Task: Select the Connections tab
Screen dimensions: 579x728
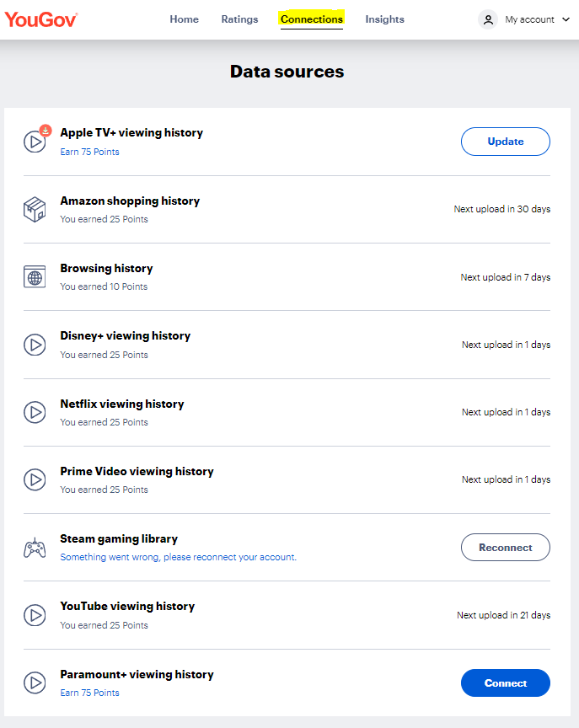Action: 312,19
